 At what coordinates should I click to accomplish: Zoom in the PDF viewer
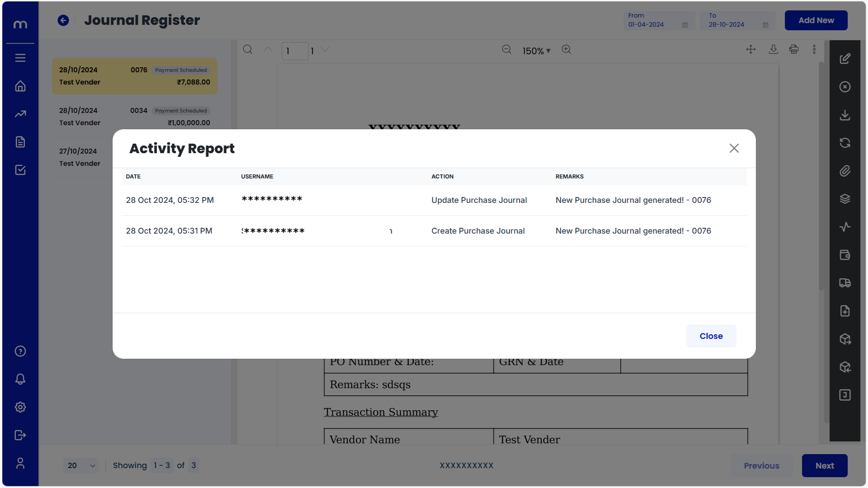566,50
